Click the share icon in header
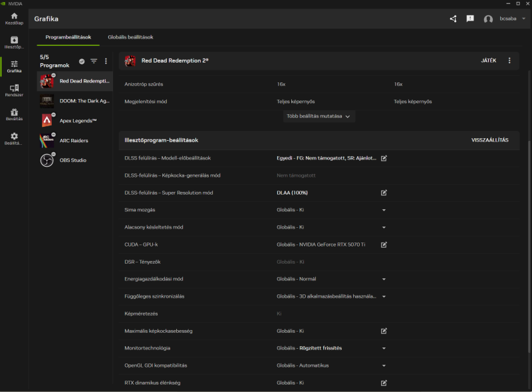Image resolution: width=532 pixels, height=392 pixels. [x=453, y=19]
